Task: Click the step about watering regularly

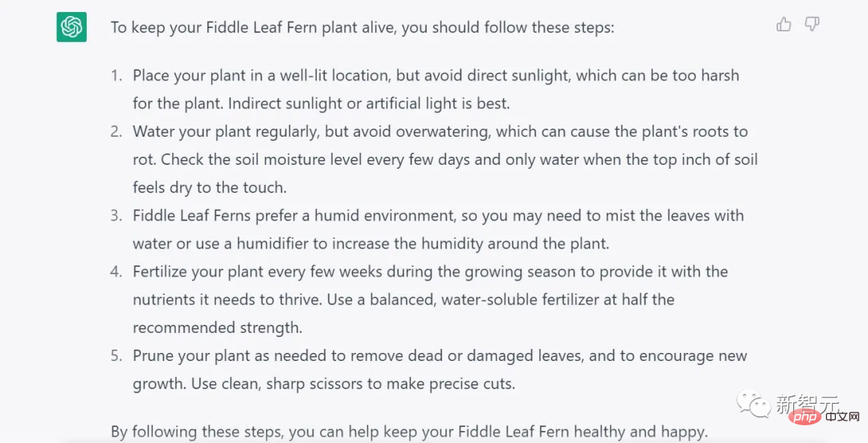Action: click(x=440, y=132)
